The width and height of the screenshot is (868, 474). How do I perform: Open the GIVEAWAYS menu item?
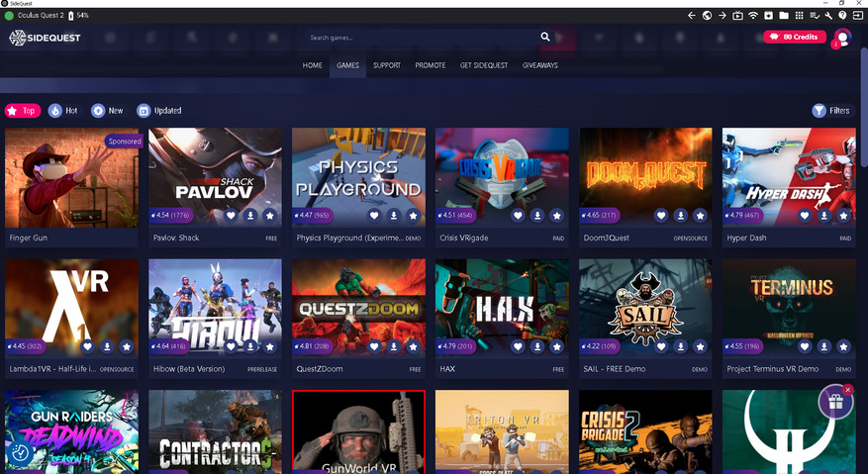tap(539, 65)
